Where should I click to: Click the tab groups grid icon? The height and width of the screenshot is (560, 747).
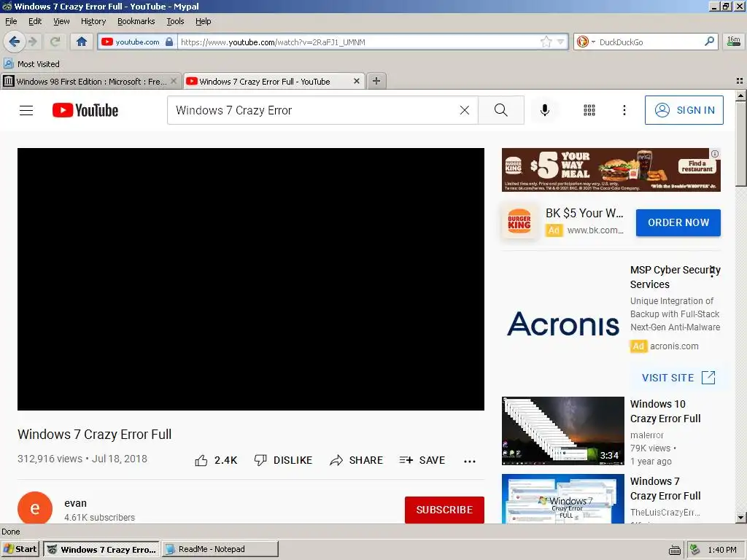pyautogui.click(x=740, y=81)
